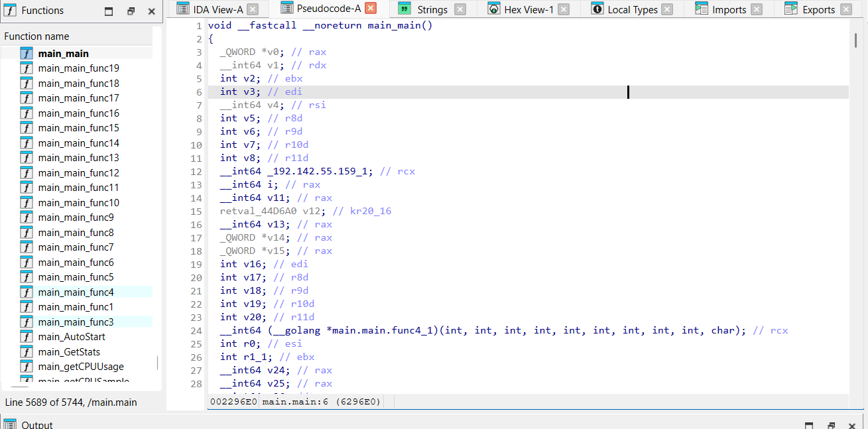
Task: Click the Functions list vertical scrollbar
Action: coord(157,363)
